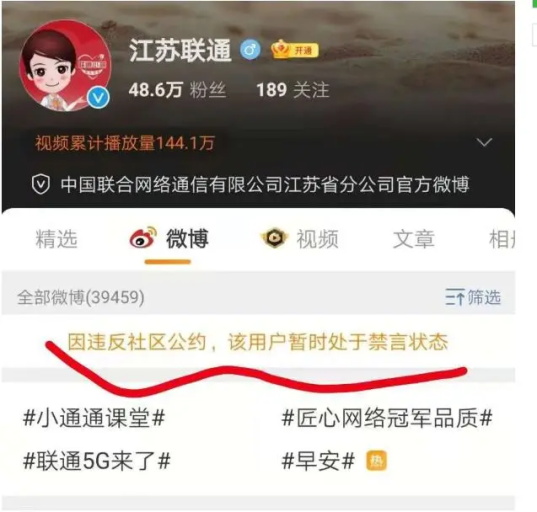Tap the Weibo eye logo icon

coord(143,237)
